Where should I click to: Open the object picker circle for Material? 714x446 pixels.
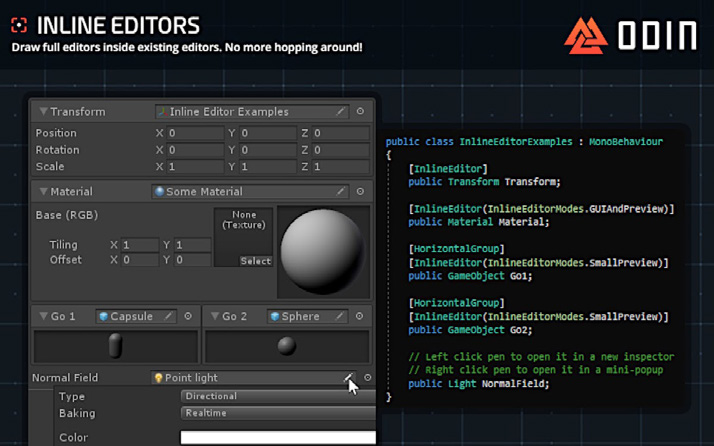(x=360, y=191)
